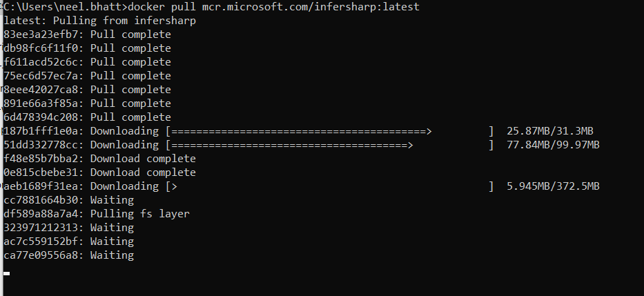Click the 77.84MB/99.97MB size readout
Image resolution: width=644 pixels, height=296 pixels.
coord(553,145)
